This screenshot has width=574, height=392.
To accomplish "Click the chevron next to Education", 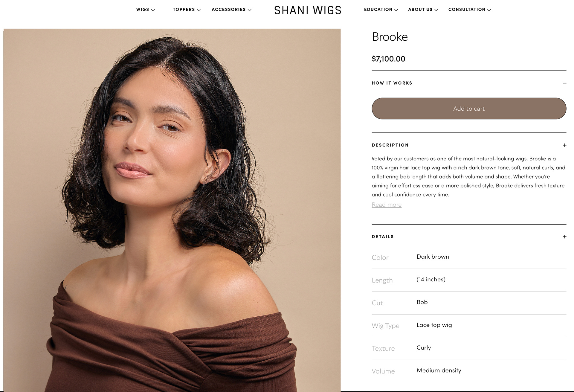I will coord(396,10).
